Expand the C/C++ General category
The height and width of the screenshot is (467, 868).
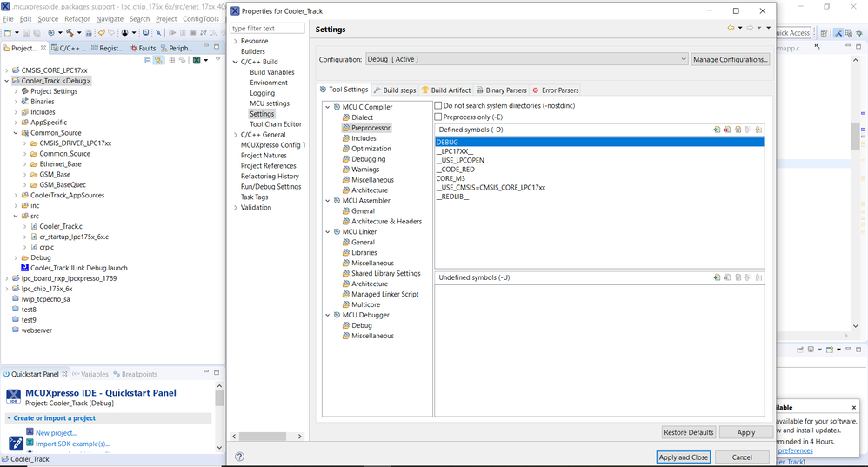coord(236,135)
